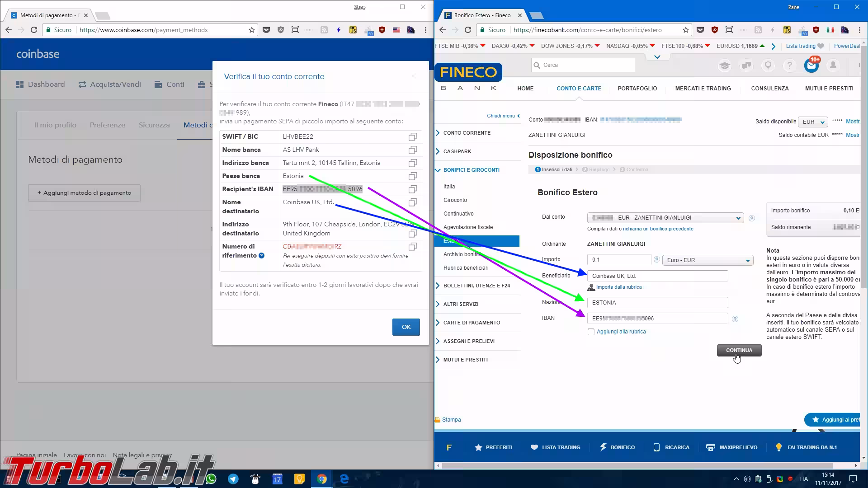The image size is (868, 488).
Task: Open Saldo disponibile EUR currency selector
Action: click(813, 122)
